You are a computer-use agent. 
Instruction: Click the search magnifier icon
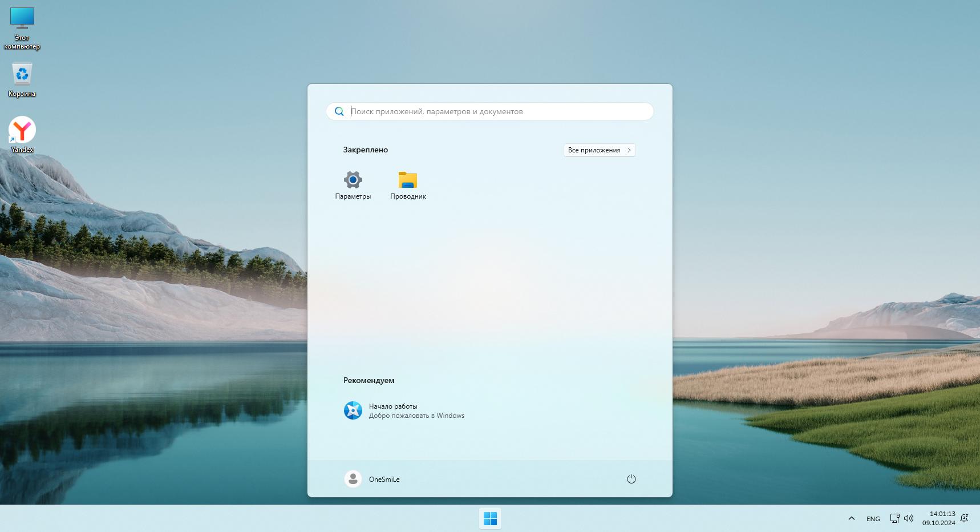[x=339, y=111]
